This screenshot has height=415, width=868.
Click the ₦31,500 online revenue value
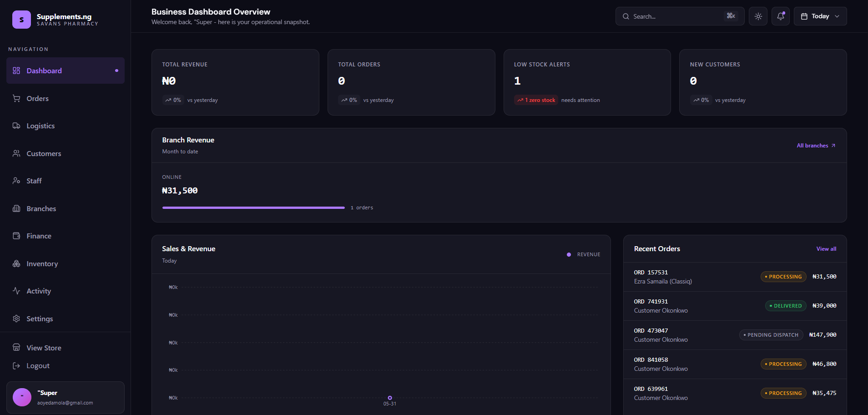[180, 191]
